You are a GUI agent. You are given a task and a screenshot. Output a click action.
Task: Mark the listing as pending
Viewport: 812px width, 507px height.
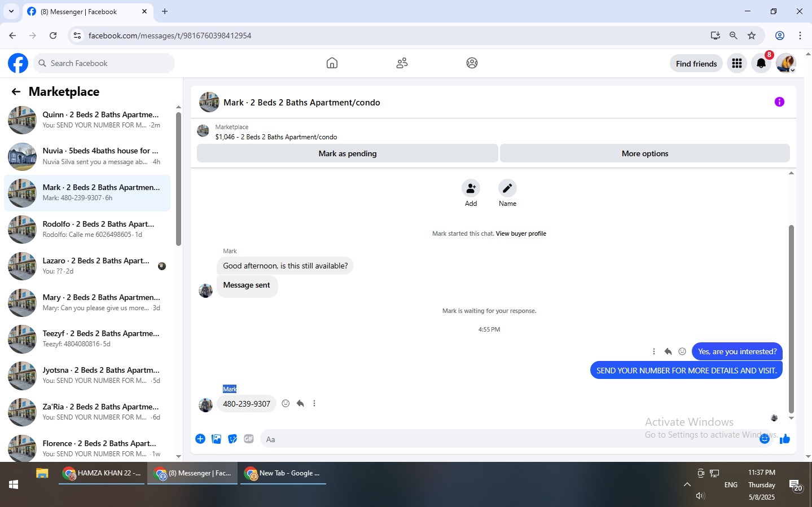coord(348,153)
